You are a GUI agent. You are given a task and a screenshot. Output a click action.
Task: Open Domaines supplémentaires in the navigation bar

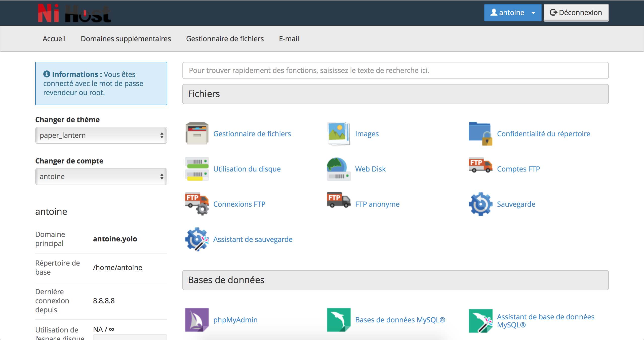click(126, 39)
